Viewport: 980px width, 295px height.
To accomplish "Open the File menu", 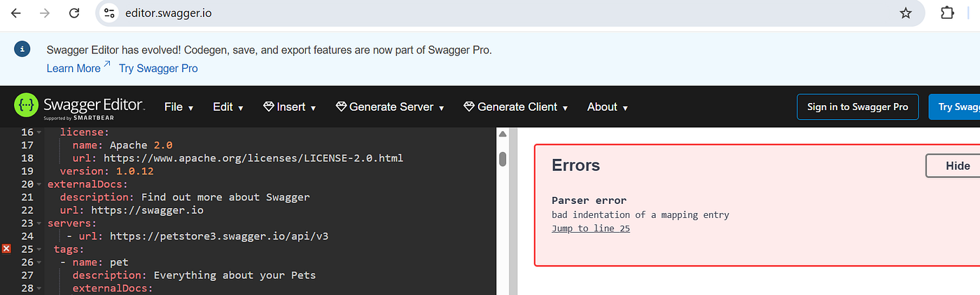I will 178,107.
